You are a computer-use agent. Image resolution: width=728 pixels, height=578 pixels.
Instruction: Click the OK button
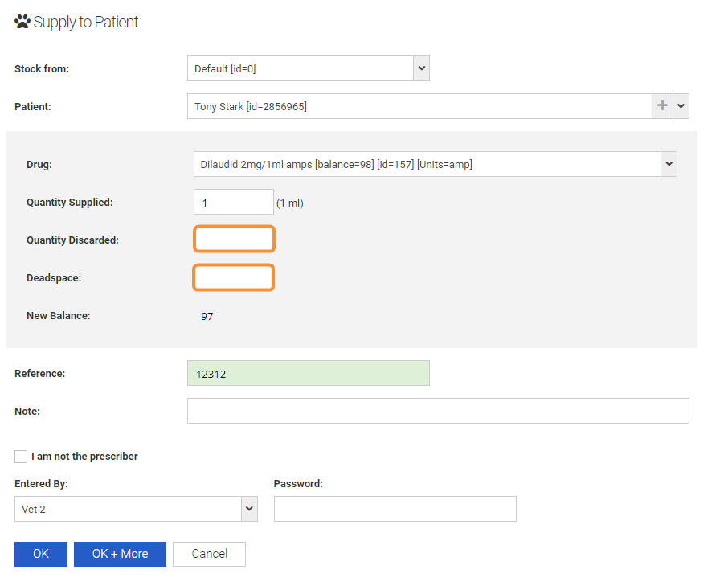[41, 554]
